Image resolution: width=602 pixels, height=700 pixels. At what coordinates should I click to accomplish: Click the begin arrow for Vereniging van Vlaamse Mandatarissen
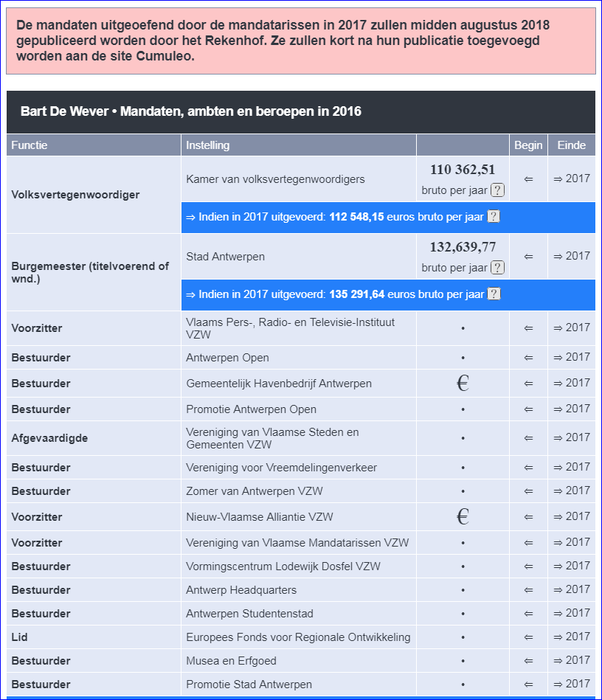(528, 542)
